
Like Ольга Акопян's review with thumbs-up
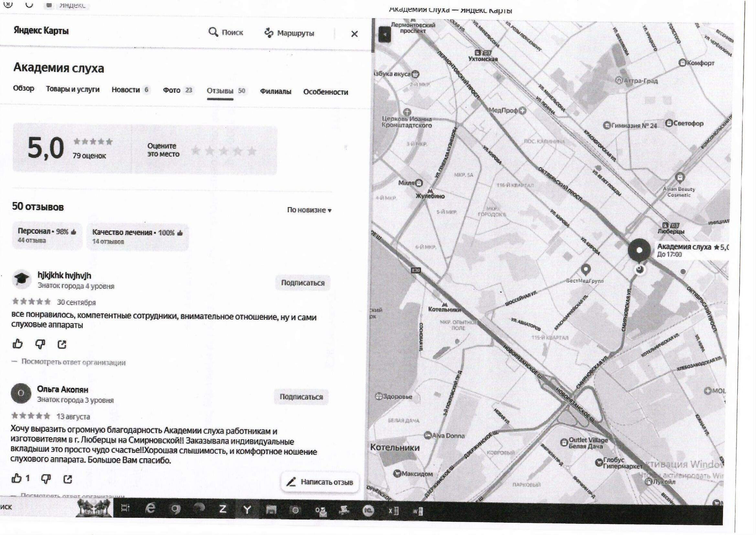coord(17,478)
